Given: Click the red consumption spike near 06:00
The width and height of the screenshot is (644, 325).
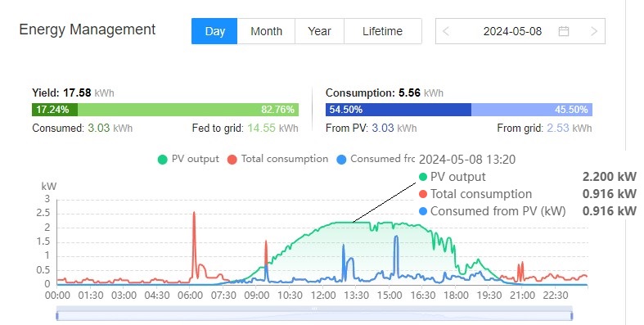Looking at the screenshot, I should [194, 230].
